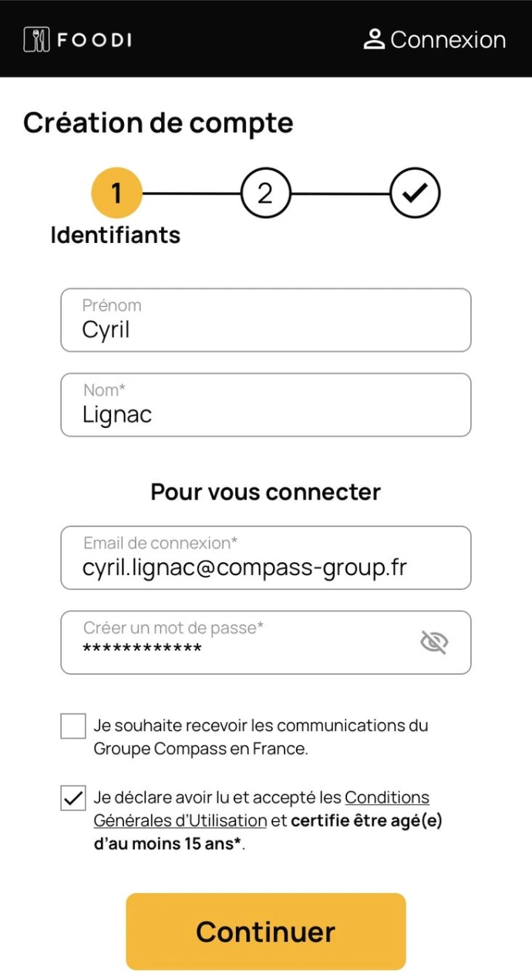This screenshot has height=980, width=532.
Task: Show the password with the crossed-eye icon
Action: [x=434, y=642]
